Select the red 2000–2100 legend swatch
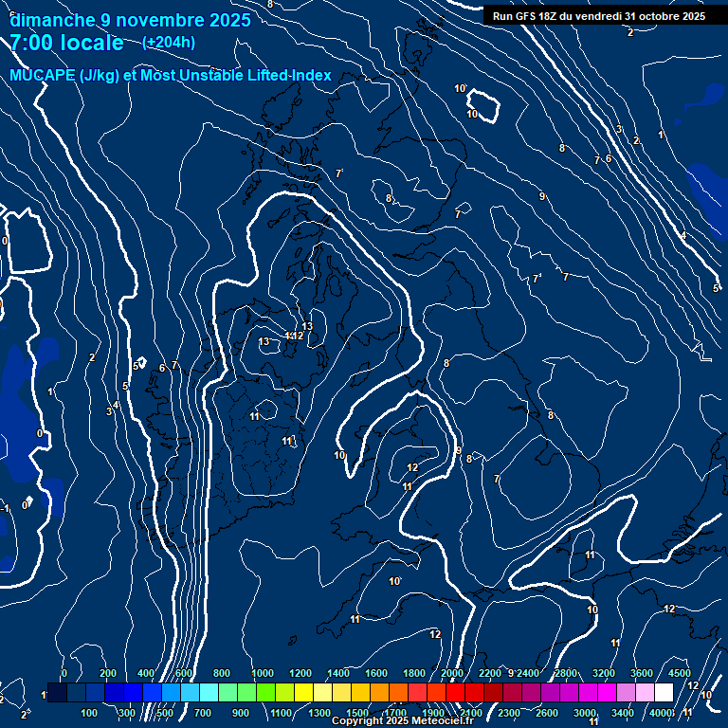This screenshot has height=728, width=728. 455,692
